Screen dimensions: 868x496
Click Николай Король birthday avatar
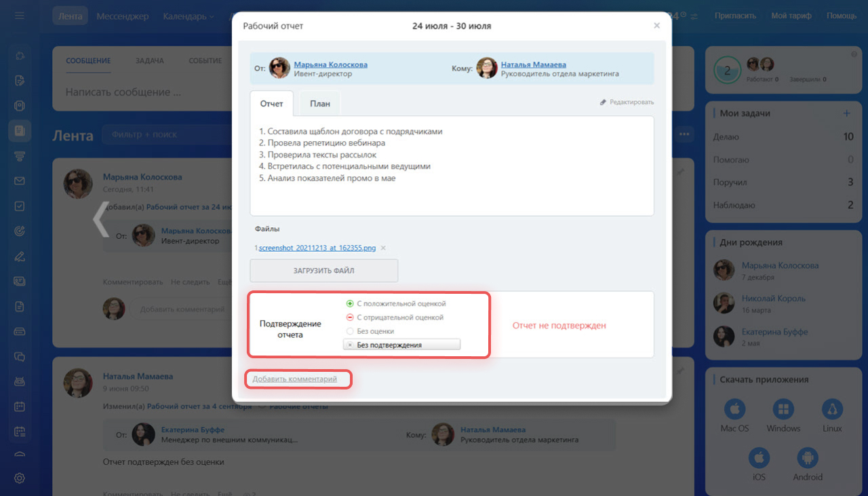[724, 303]
